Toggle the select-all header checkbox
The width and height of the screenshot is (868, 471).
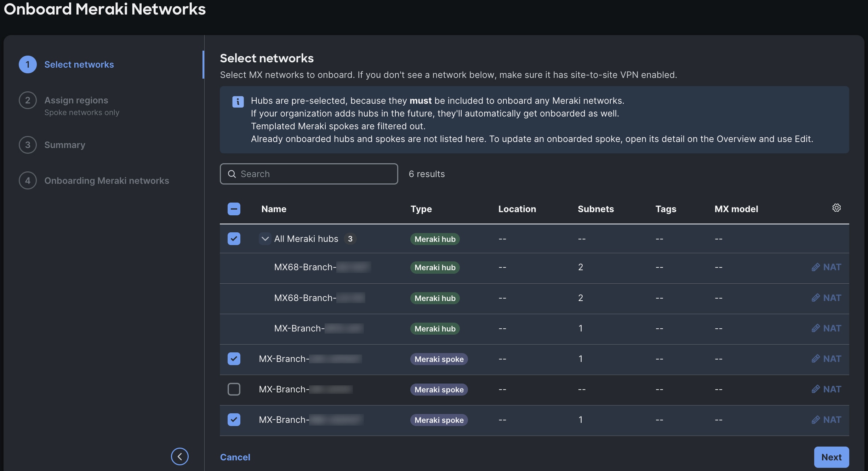(234, 209)
